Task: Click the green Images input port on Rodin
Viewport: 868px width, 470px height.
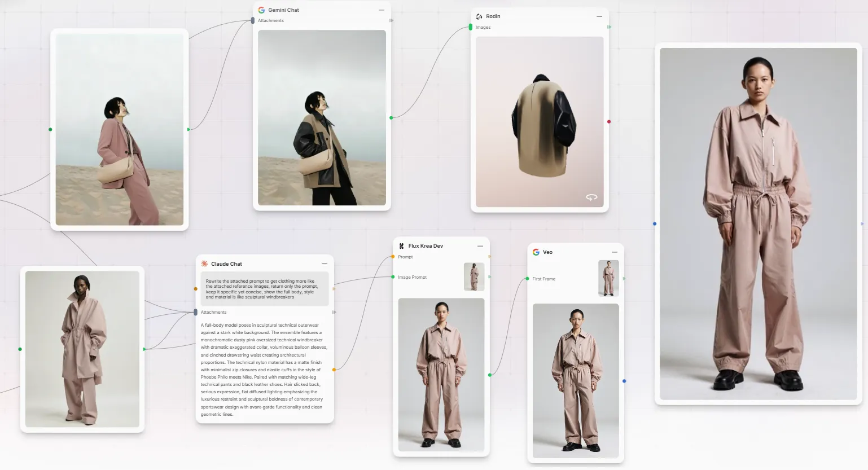Action: click(x=471, y=27)
